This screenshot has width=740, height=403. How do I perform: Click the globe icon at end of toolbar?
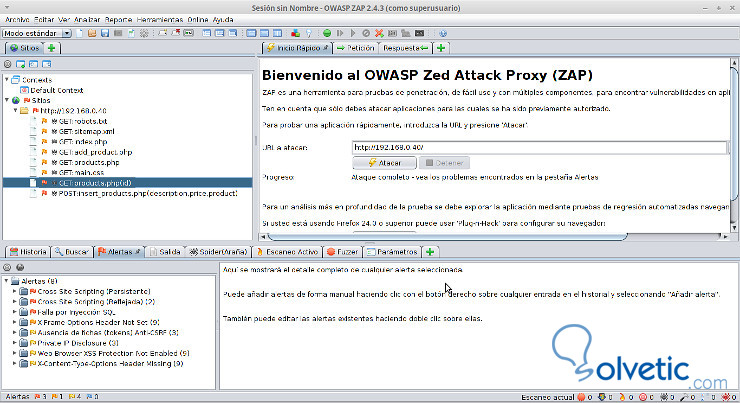(443, 33)
